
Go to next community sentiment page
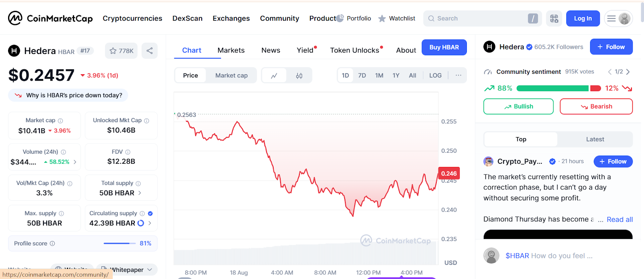[628, 72]
